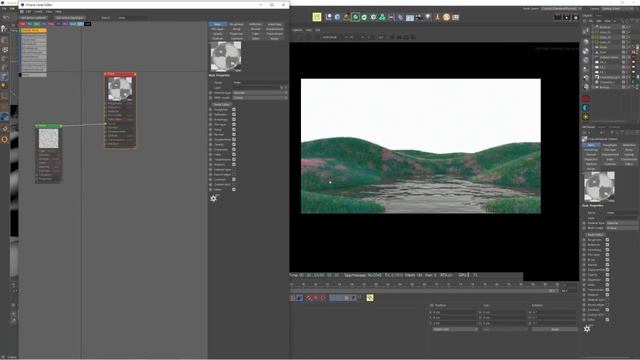Open the Size mode dropdown in coordinates
This screenshot has width=640, height=360.
(505, 329)
